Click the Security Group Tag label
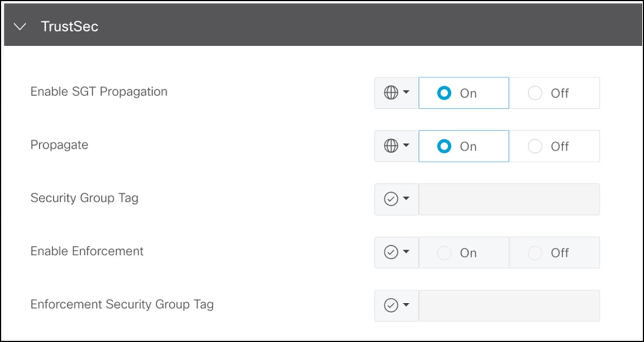The height and width of the screenshot is (342, 644). (84, 198)
